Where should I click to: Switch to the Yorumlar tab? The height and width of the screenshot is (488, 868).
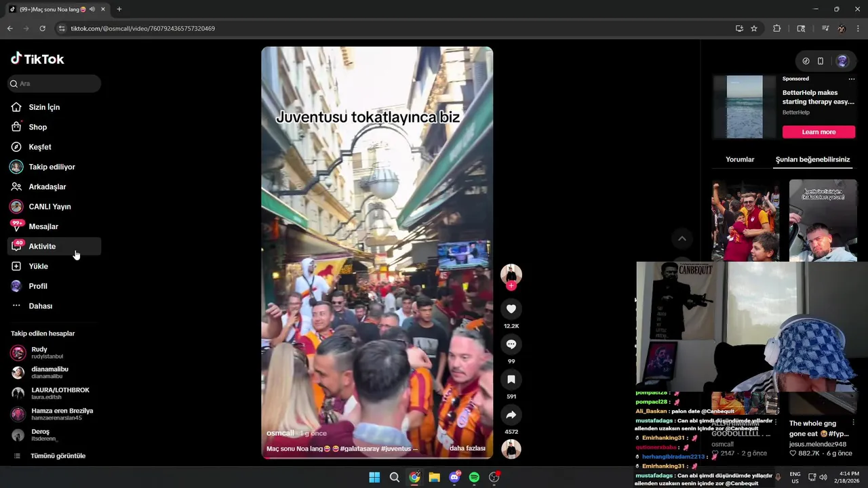point(740,159)
